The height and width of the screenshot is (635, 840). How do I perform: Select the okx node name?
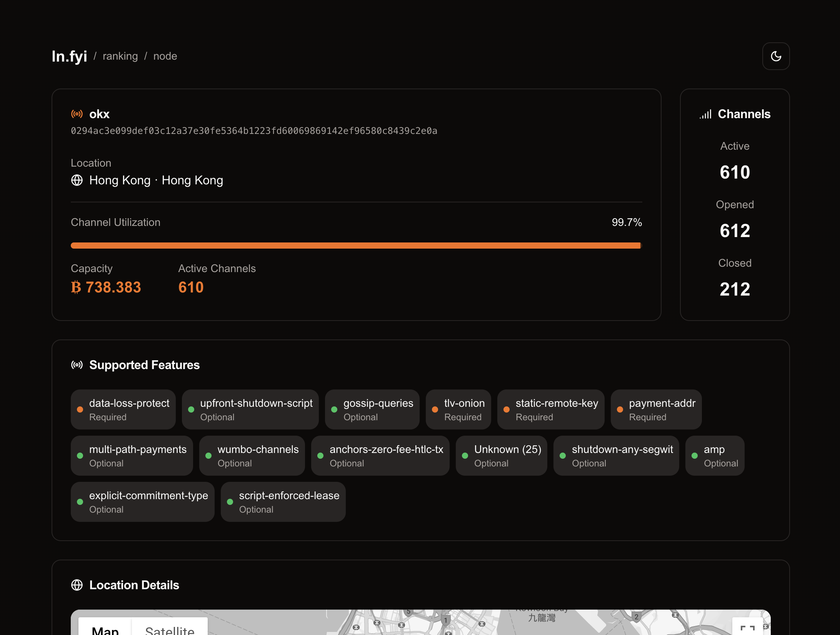[x=99, y=114]
